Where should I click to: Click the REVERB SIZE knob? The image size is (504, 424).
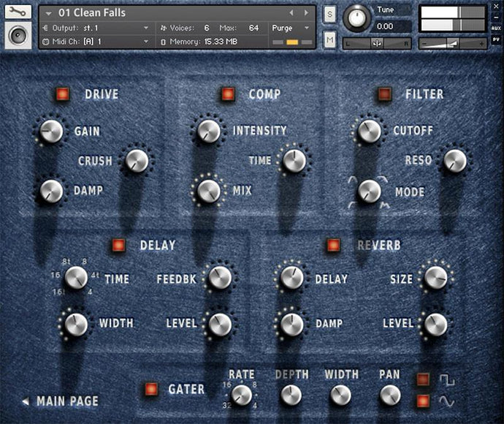point(435,278)
